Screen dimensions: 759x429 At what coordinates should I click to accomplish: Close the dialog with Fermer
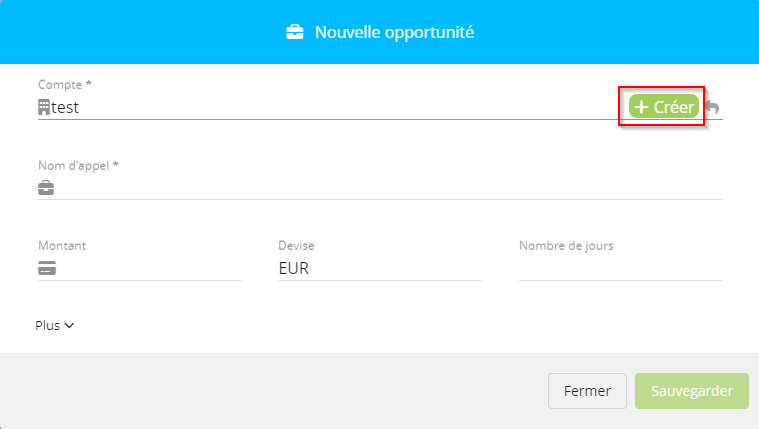tap(587, 391)
